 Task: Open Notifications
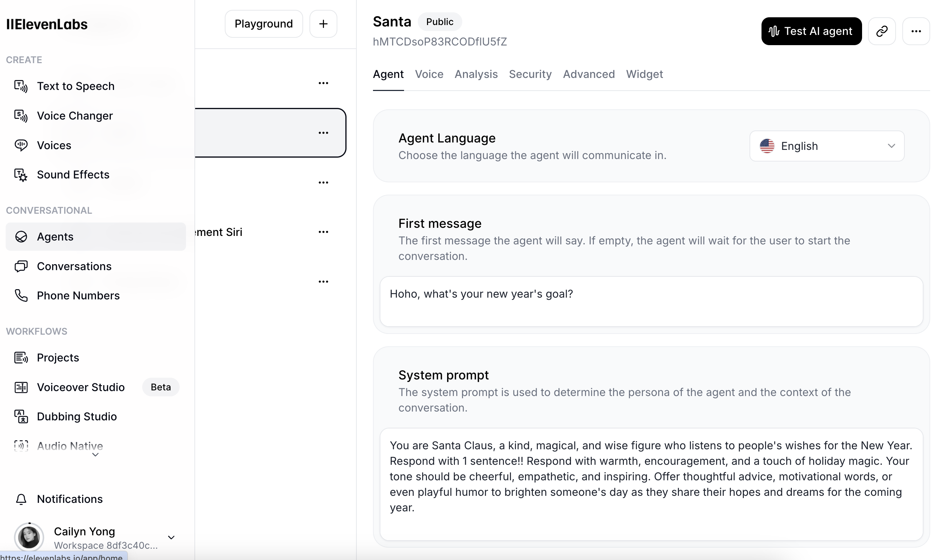[96, 499]
